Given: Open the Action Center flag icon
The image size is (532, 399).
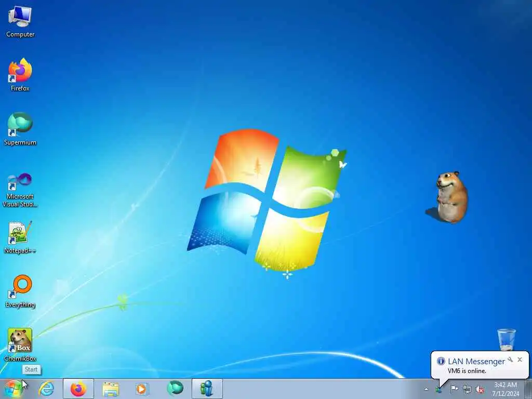Looking at the screenshot, I should point(454,389).
